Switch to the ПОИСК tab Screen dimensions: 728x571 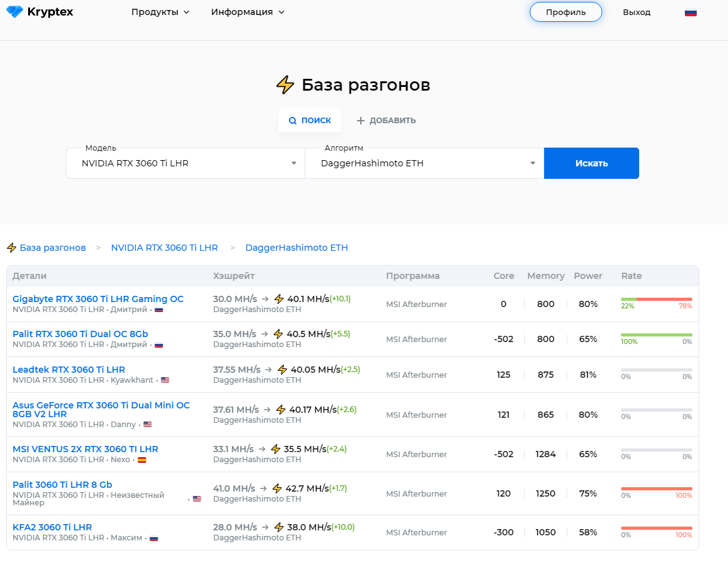[x=310, y=121]
